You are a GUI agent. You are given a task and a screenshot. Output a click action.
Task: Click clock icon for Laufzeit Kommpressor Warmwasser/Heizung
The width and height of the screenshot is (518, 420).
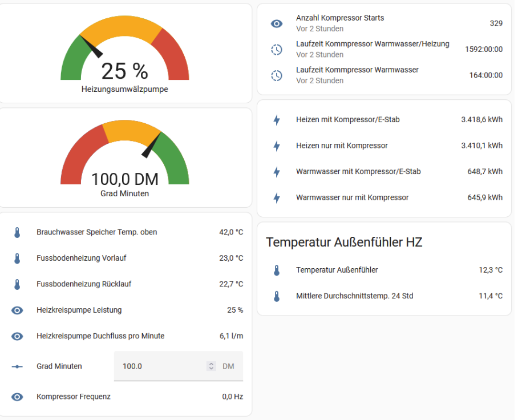(277, 50)
